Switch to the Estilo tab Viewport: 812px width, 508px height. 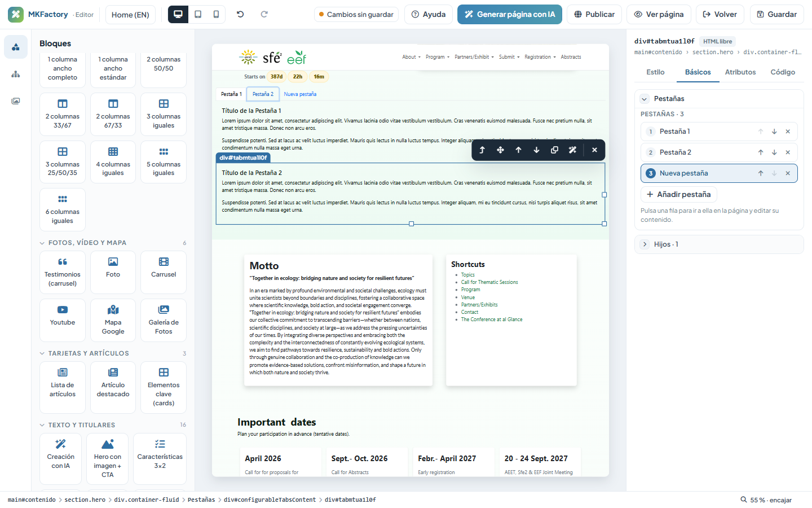coord(655,72)
